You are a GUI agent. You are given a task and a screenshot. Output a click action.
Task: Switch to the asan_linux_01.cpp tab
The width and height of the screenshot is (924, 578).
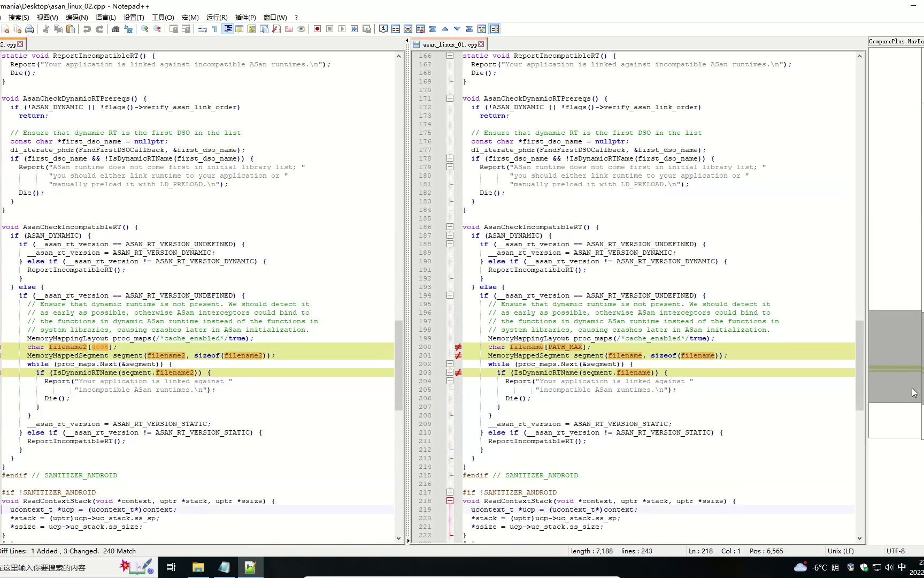tap(448, 44)
